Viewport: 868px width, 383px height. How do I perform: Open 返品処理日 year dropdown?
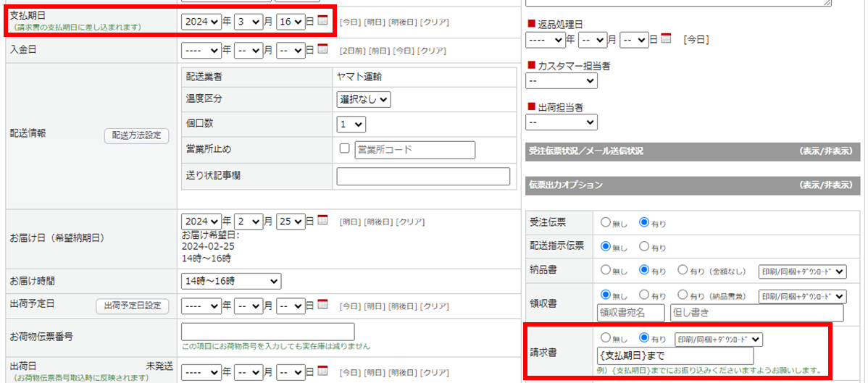(x=545, y=39)
